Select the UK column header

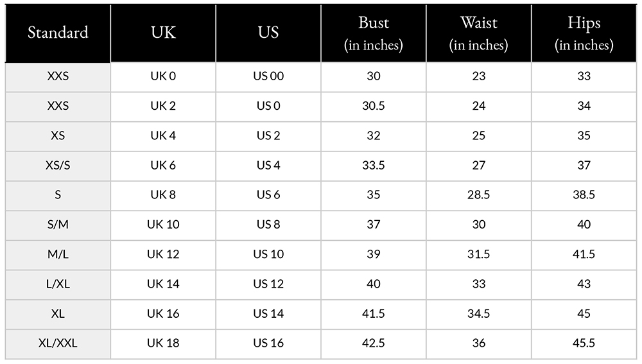click(163, 33)
